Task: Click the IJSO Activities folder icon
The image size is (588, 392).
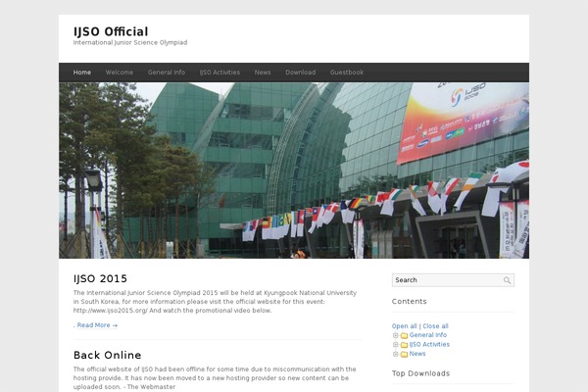Action: click(x=404, y=345)
